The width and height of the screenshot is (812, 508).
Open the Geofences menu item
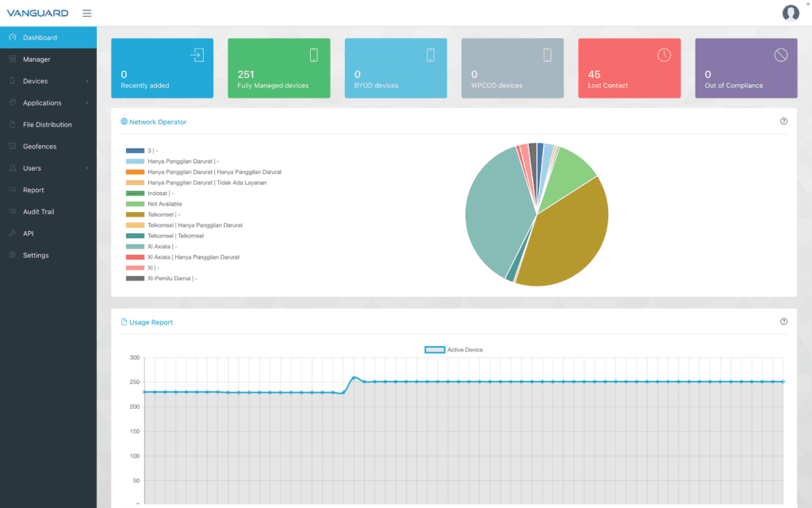coord(48,146)
